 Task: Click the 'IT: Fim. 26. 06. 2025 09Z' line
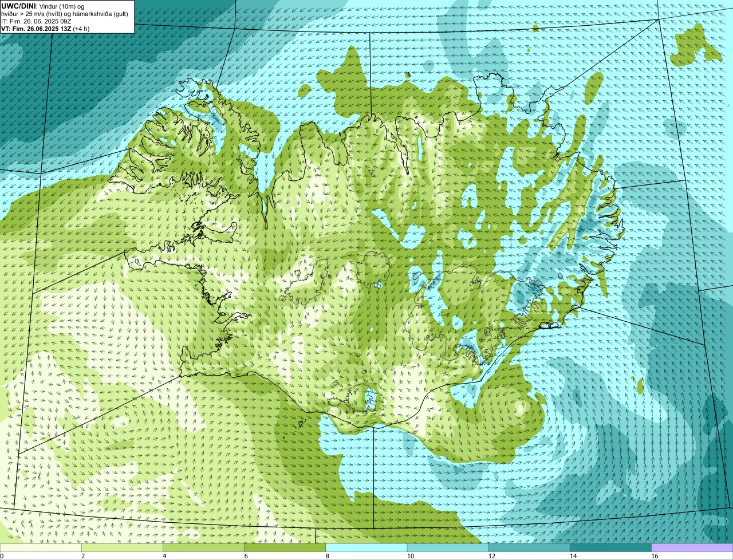(36, 21)
